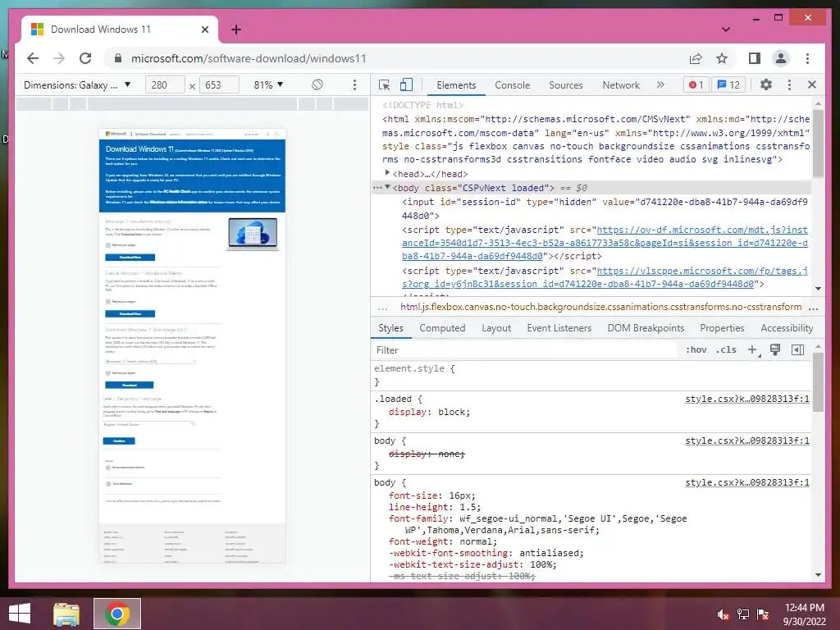Toggle rendering emulations paintbrush icon
Image resolution: width=840 pixels, height=630 pixels.
click(775, 349)
